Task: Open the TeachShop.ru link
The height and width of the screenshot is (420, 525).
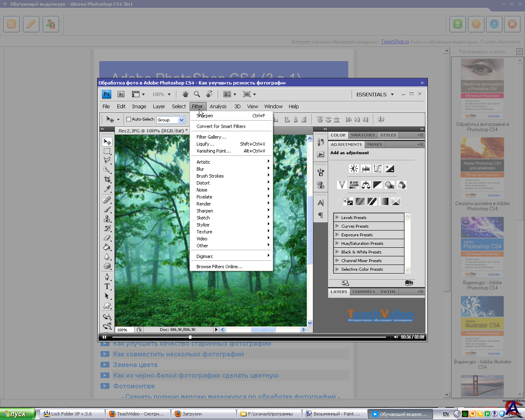Action: [395, 41]
